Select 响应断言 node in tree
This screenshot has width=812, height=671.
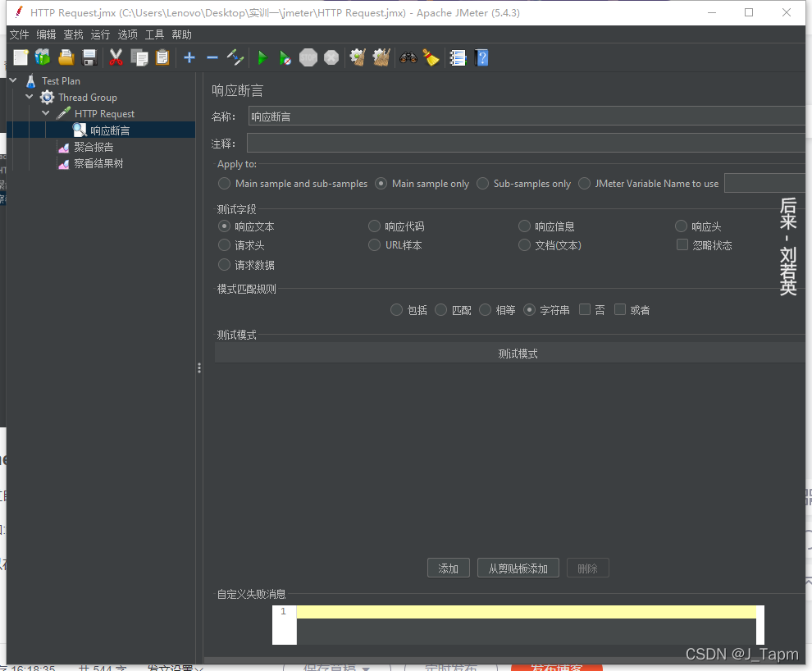110,130
